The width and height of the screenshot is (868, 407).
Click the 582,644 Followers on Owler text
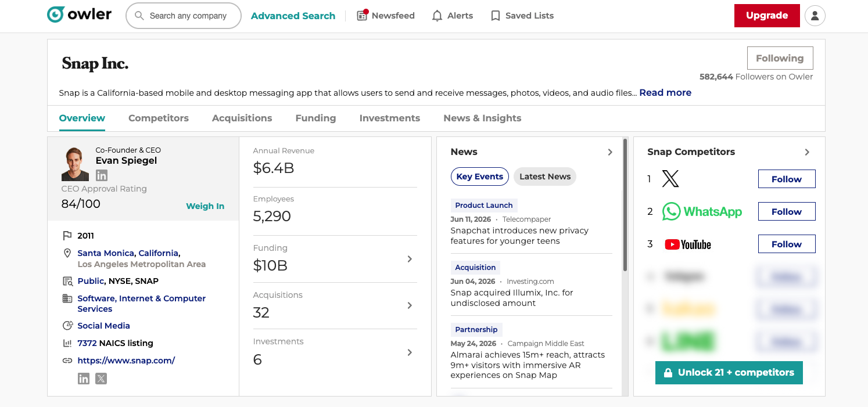(x=756, y=77)
